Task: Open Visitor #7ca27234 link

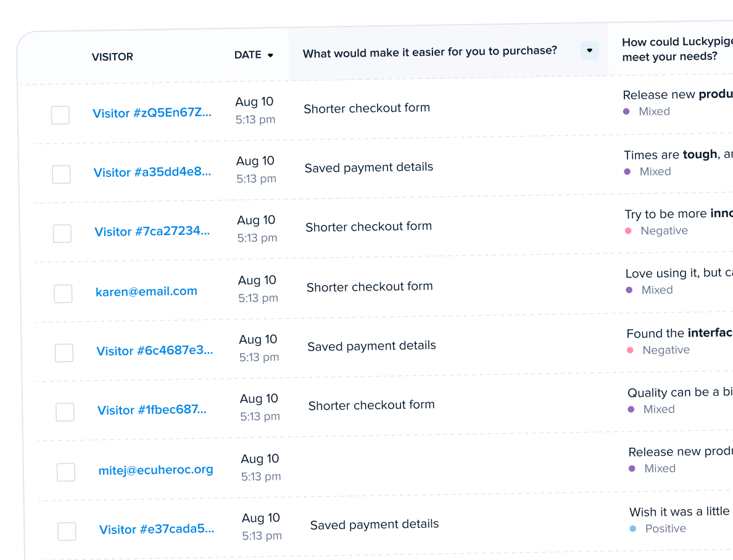Action: pos(152,231)
